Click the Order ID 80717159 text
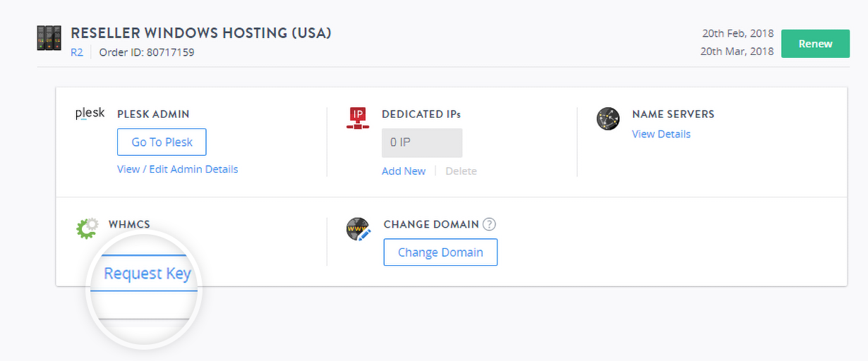This screenshot has width=868, height=361. coord(147,52)
